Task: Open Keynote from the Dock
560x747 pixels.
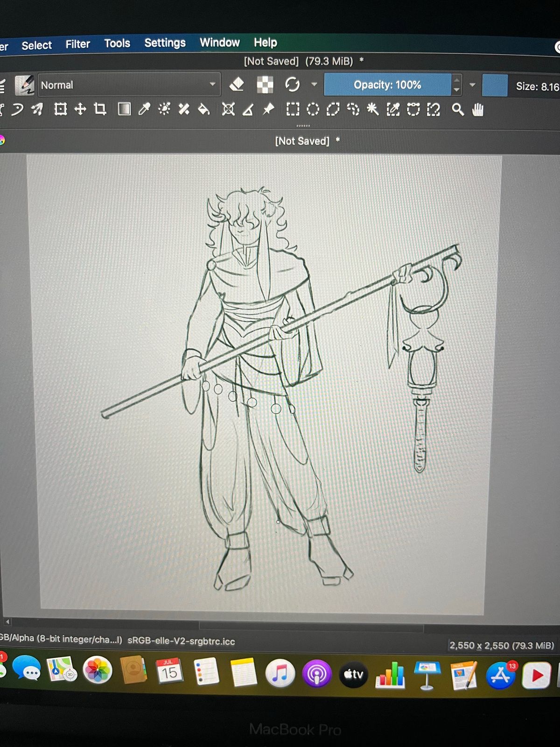Action: (x=427, y=675)
